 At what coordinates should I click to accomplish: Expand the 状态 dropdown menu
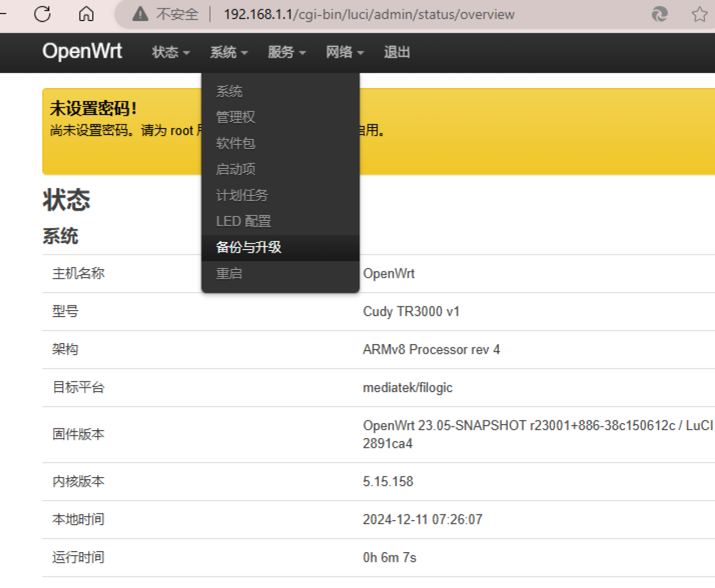(171, 52)
